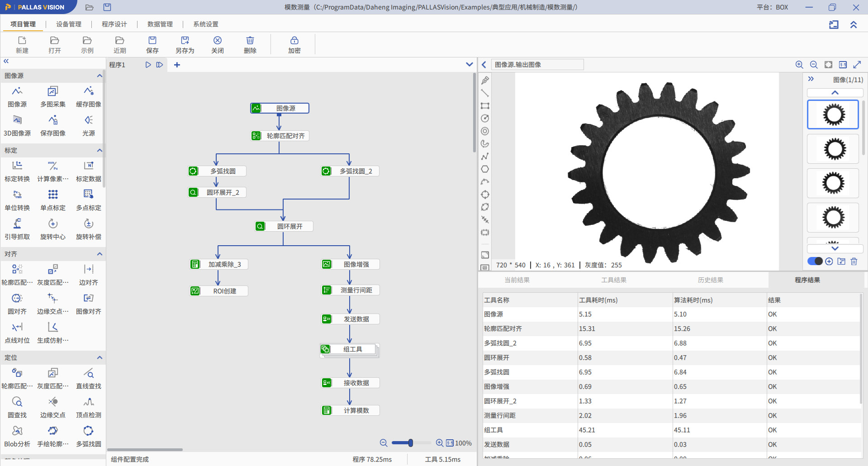
Task: Open the program list dropdown chevron
Action: tap(470, 65)
